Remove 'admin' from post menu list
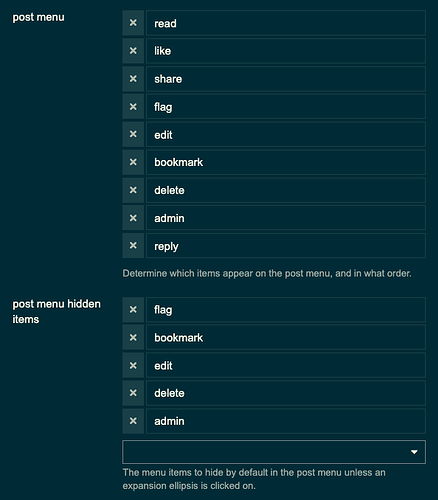Viewport: 438px width, 500px height. point(133,218)
